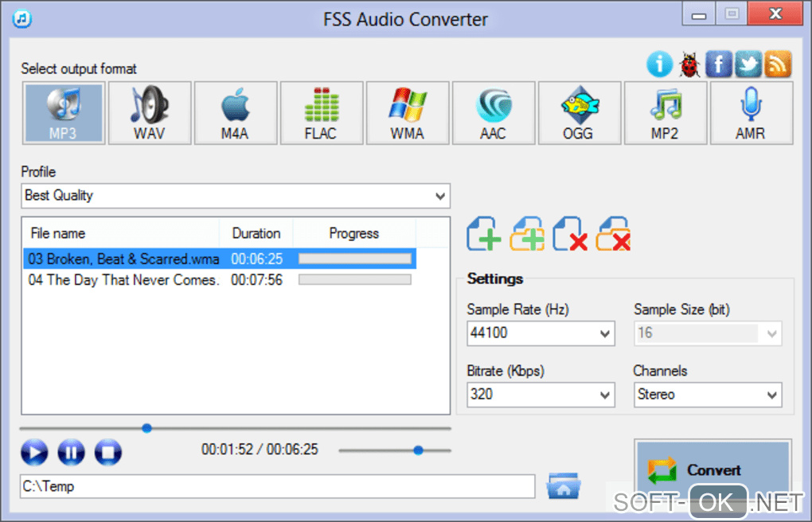Open the orange RSS feed icon
This screenshot has width=812, height=522.
778,64
